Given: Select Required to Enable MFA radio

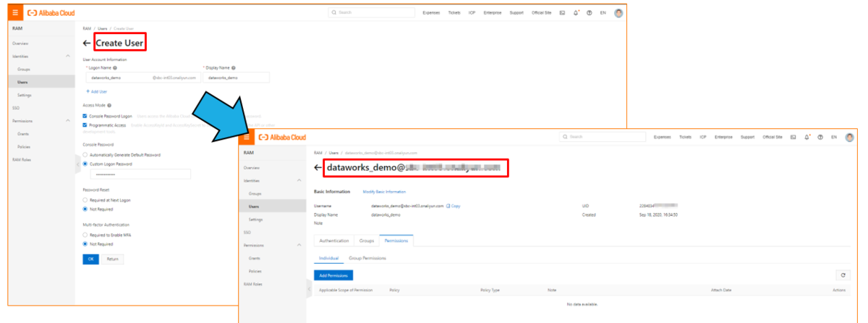Looking at the screenshot, I should tap(85, 235).
